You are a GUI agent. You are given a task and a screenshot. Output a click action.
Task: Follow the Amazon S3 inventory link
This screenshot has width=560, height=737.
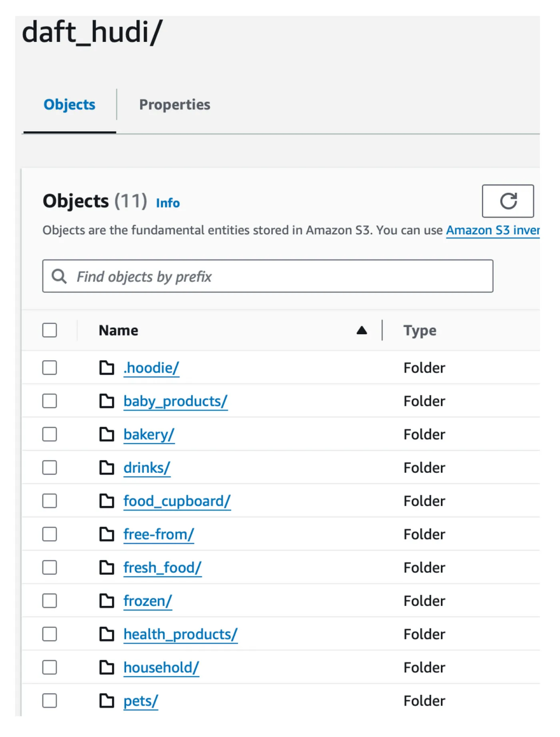point(493,230)
